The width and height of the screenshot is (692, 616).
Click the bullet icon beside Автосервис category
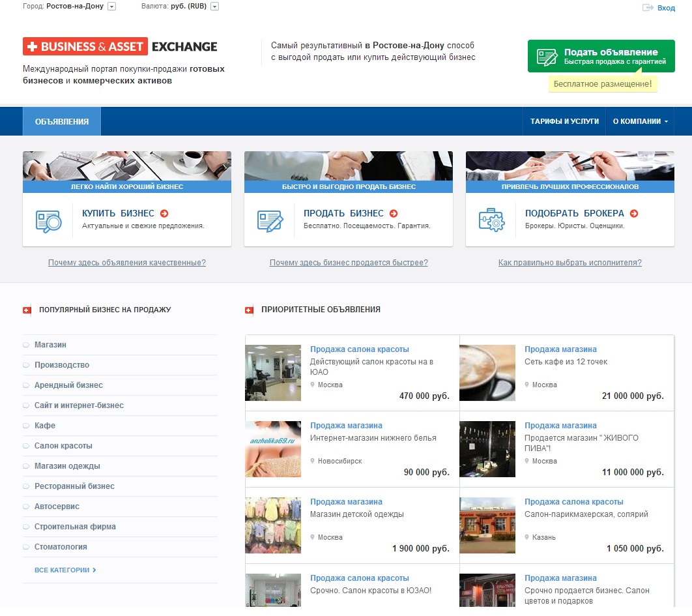(27, 506)
